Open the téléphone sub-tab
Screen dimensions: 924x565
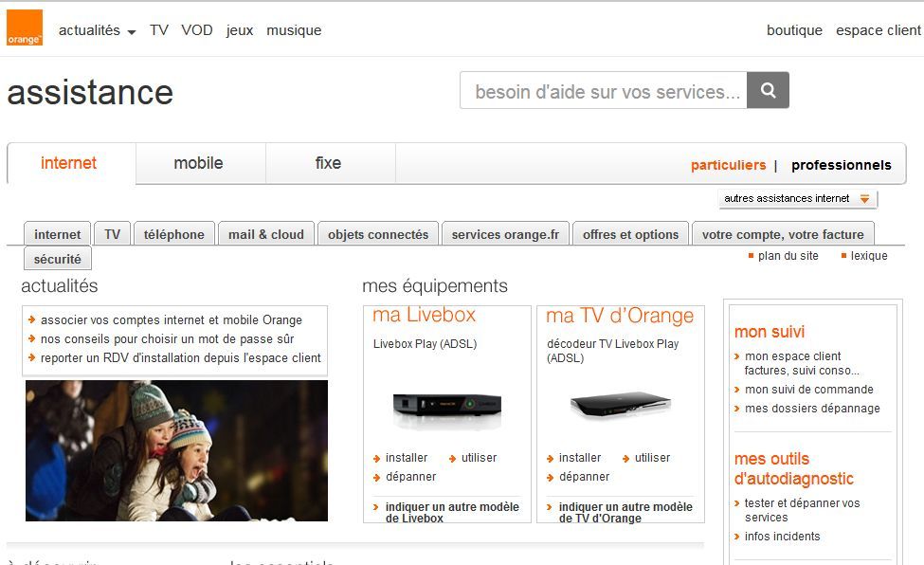[173, 234]
